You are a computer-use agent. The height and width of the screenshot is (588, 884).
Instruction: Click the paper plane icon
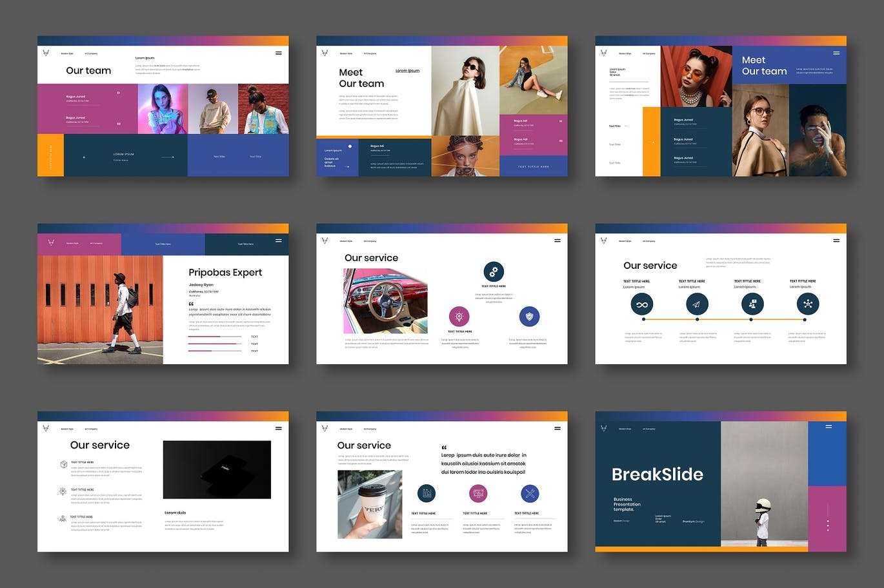pyautogui.click(x=696, y=304)
